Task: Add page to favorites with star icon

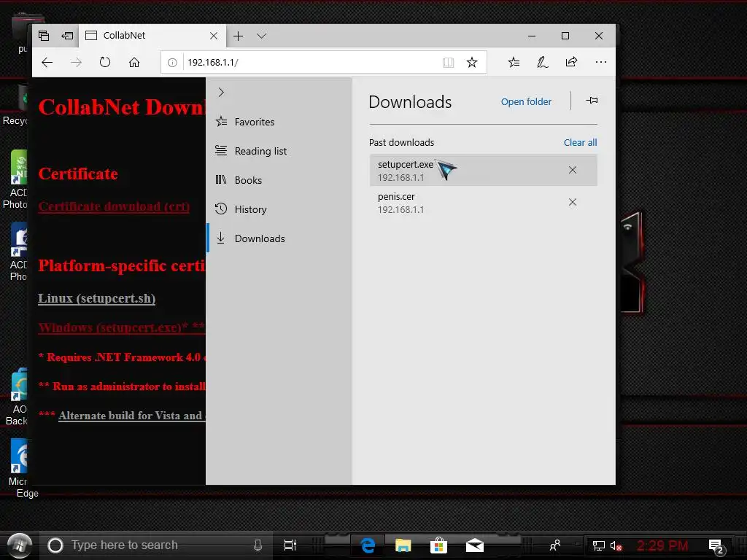Action: click(472, 63)
